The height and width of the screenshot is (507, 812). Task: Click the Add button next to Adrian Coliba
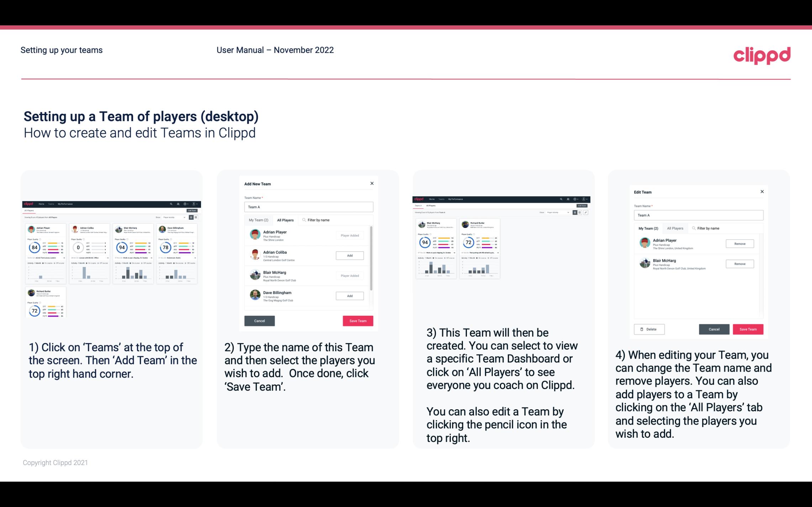(349, 255)
